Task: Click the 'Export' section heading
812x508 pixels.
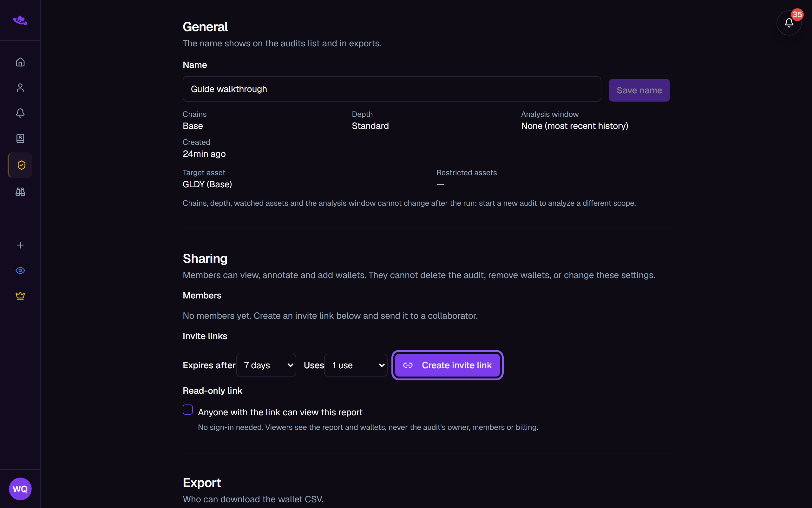Action: [x=202, y=483]
